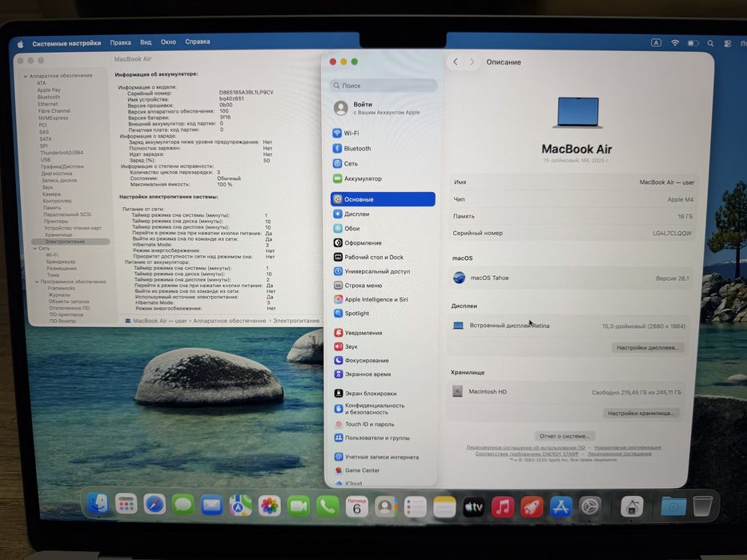Select Графика/Дисплеи in system report

pyautogui.click(x=62, y=166)
